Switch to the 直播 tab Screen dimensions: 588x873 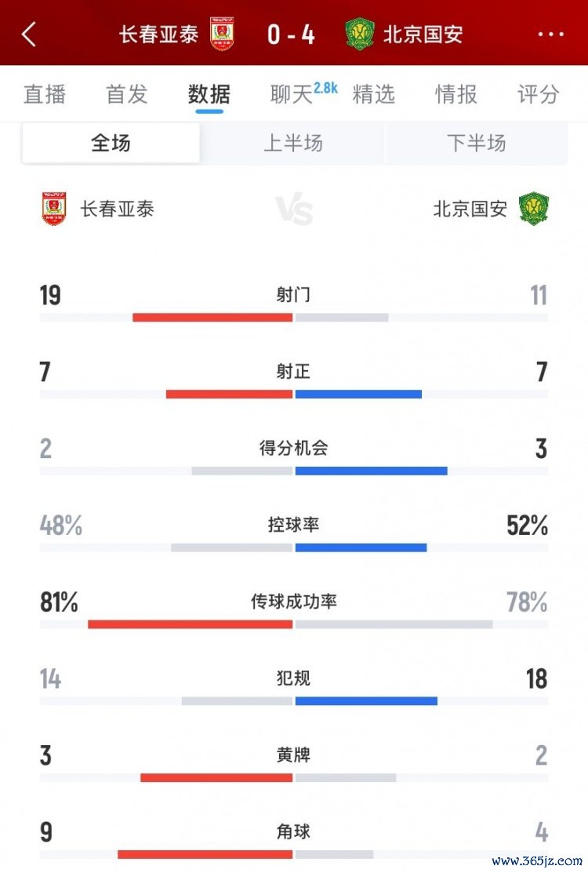coord(44,94)
